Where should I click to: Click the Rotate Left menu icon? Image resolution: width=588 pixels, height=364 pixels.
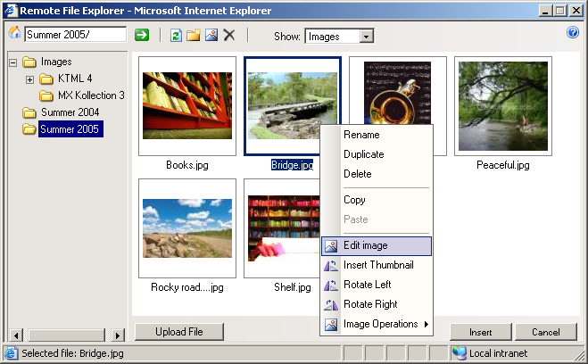[331, 285]
